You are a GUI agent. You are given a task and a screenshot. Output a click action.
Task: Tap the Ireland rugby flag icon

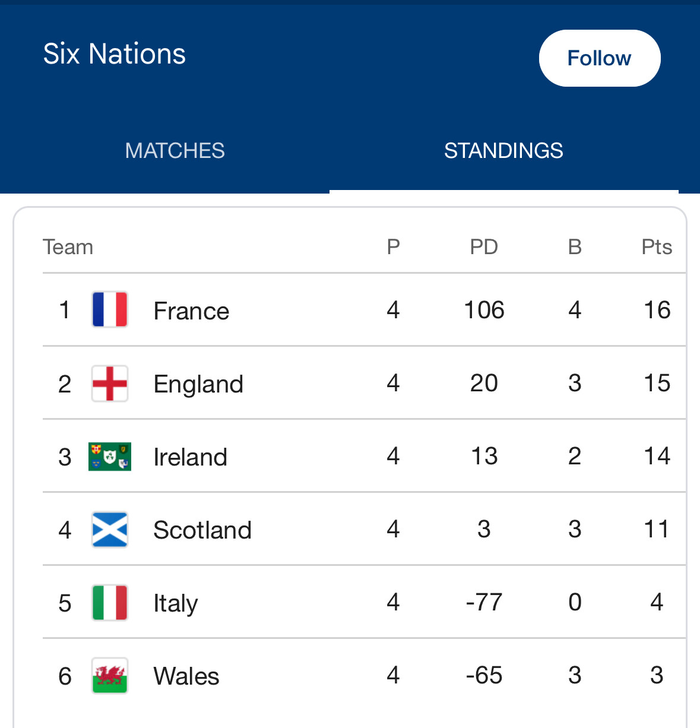coord(110,456)
